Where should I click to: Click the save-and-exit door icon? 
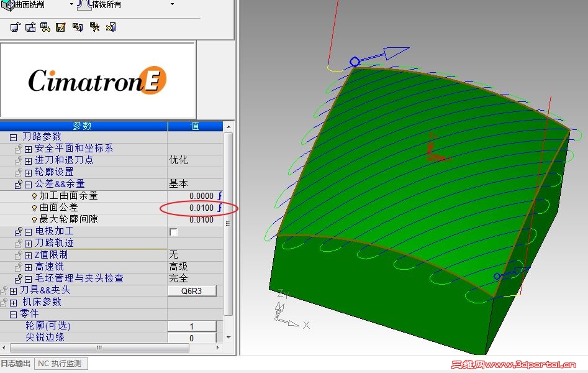tap(78, 27)
